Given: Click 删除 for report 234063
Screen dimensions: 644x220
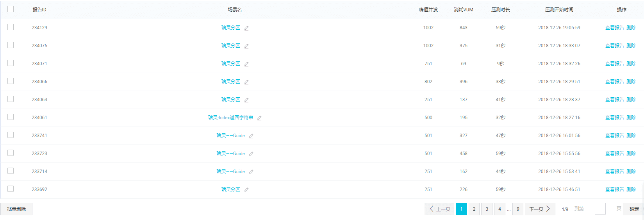Looking at the screenshot, I should (631, 100).
